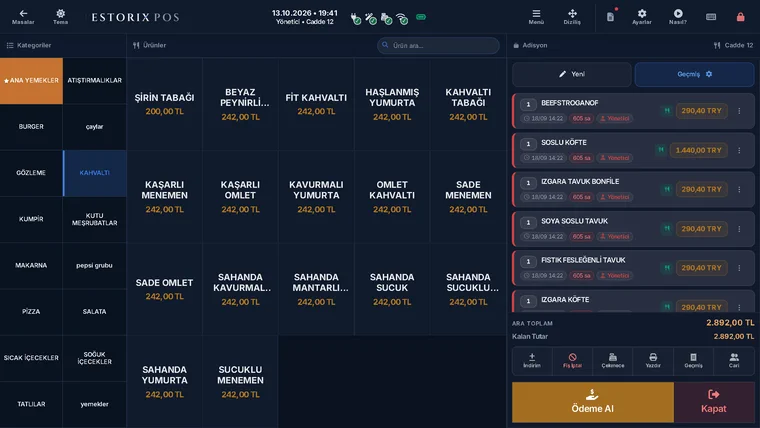Click the quantity badge on SOYA SOSLU TAVUK
The image size is (760, 428).
[x=528, y=222]
